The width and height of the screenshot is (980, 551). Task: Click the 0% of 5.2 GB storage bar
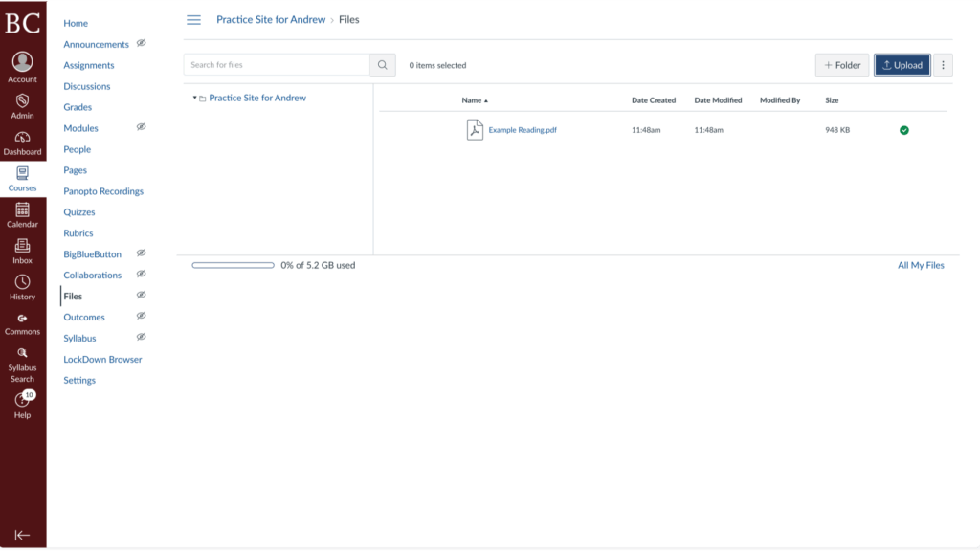tap(233, 265)
